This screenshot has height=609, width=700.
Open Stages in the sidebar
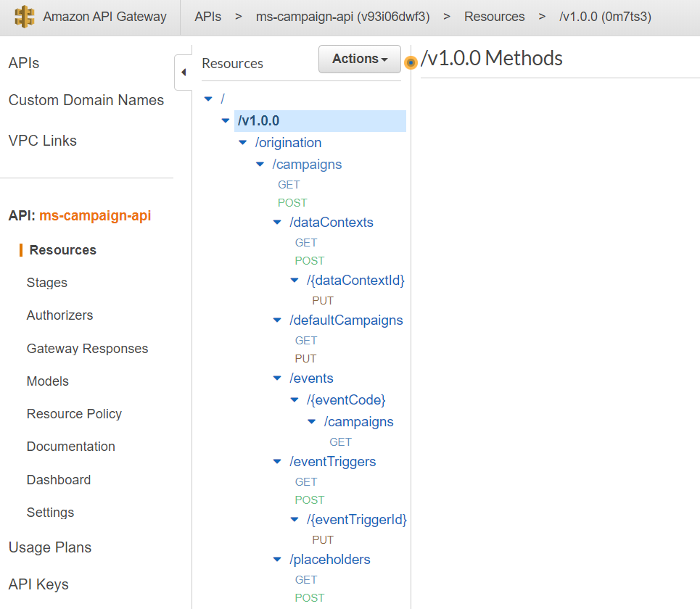pos(47,283)
